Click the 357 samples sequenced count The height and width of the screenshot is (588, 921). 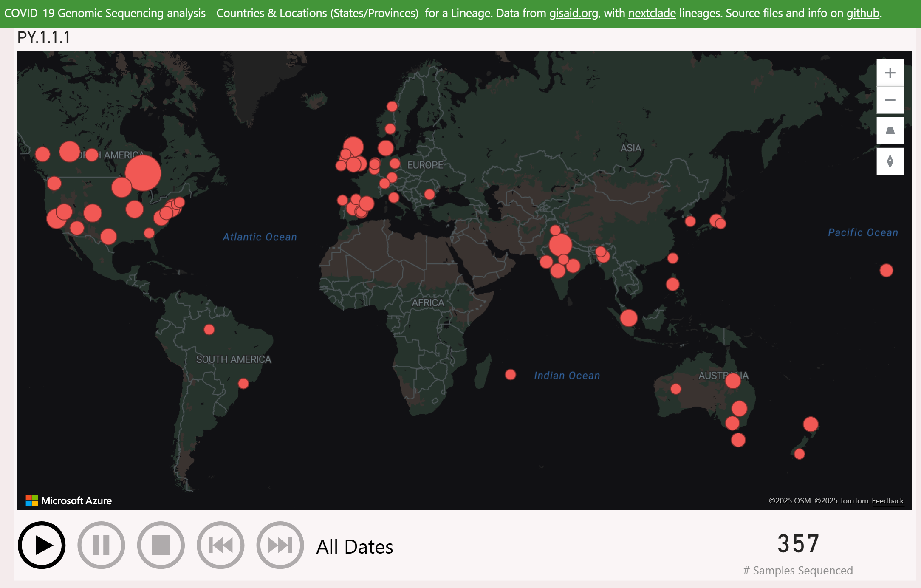(x=798, y=543)
